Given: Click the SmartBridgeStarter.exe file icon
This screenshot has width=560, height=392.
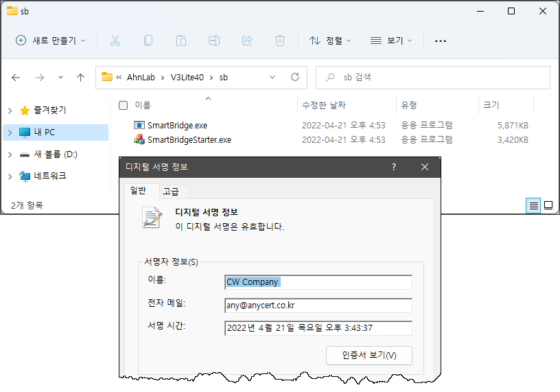Looking at the screenshot, I should click(x=139, y=139).
